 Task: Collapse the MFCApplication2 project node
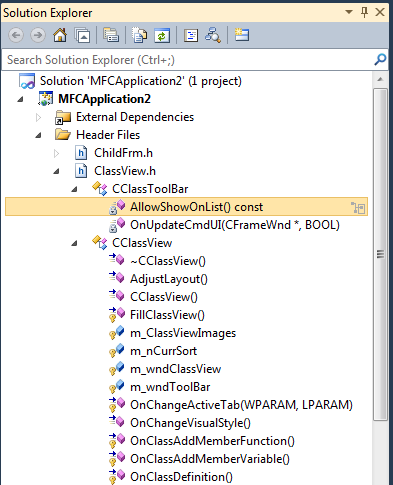point(21,99)
